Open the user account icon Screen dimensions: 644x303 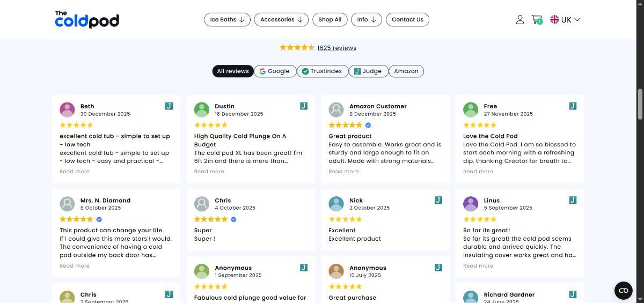[519, 20]
